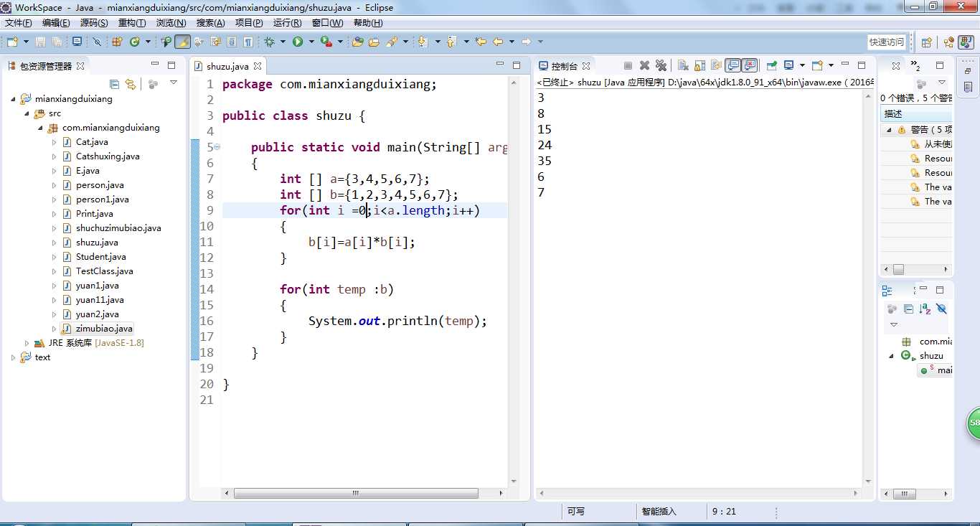Collapse the mianxiangduixiang project node
This screenshot has width=980, height=526.
coord(13,99)
